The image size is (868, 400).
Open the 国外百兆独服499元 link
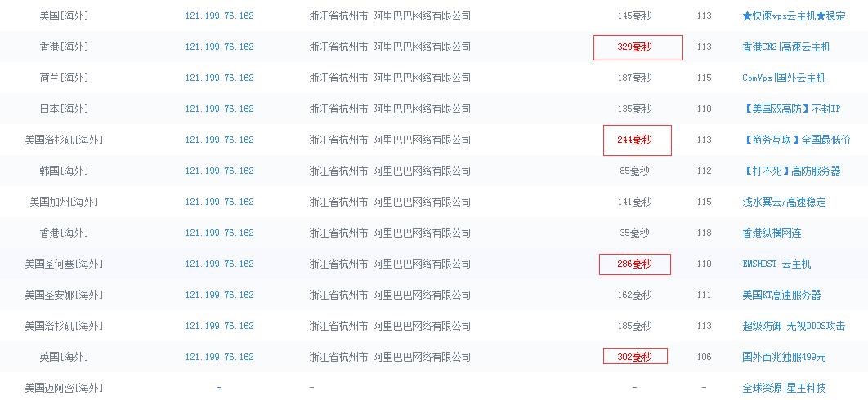(783, 357)
